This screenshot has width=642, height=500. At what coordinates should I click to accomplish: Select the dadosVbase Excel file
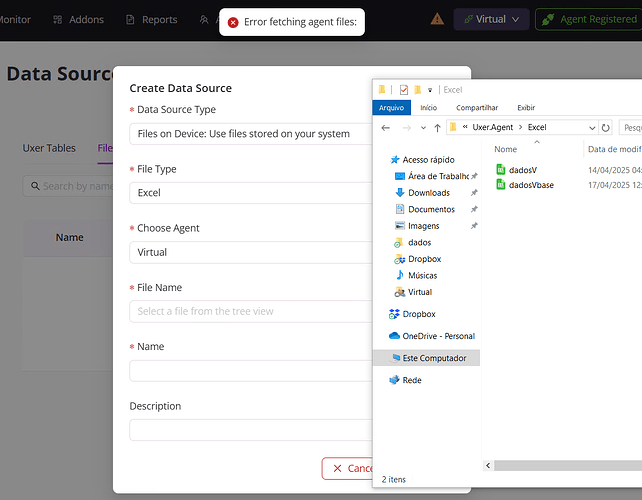click(530, 185)
